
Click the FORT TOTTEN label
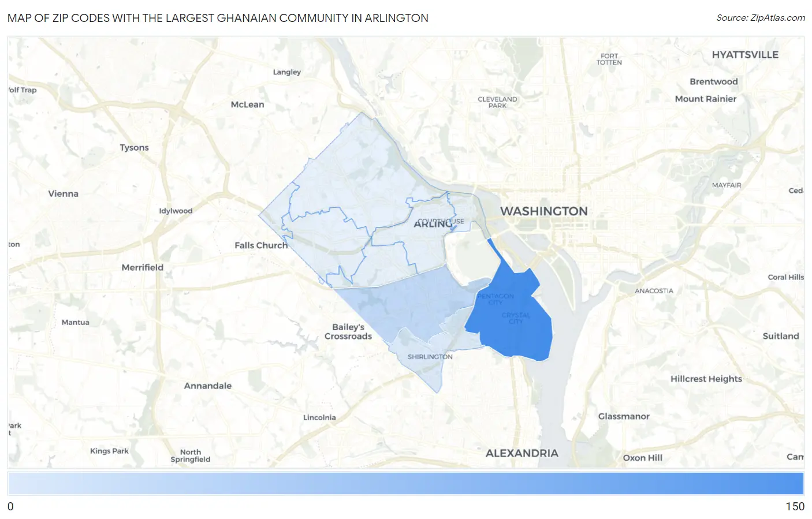pyautogui.click(x=609, y=59)
